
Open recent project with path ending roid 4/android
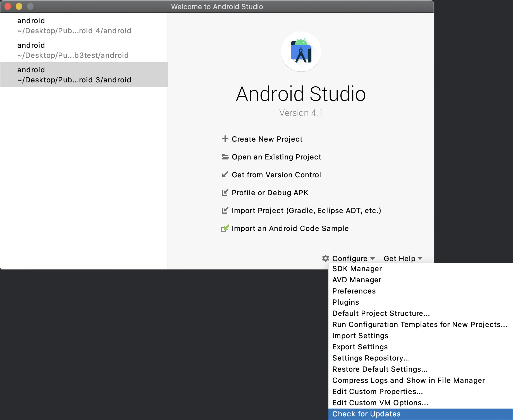pos(84,25)
